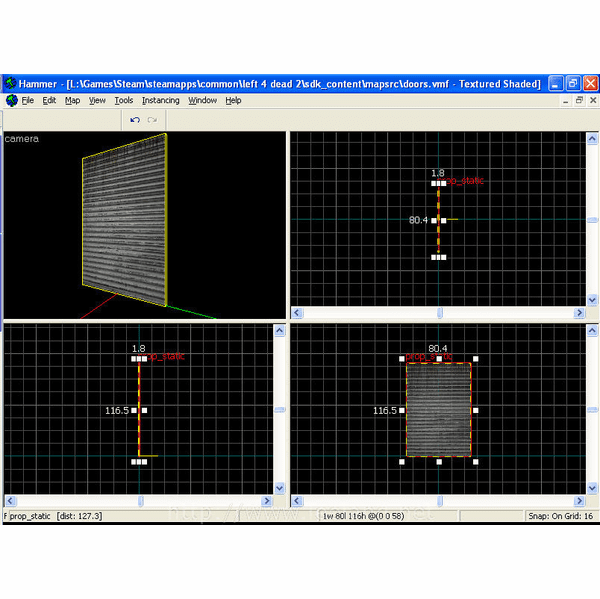
Task: Open the View menu
Action: 97,101
